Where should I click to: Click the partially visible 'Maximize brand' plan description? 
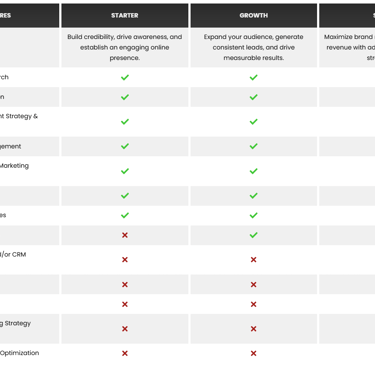[349, 47]
